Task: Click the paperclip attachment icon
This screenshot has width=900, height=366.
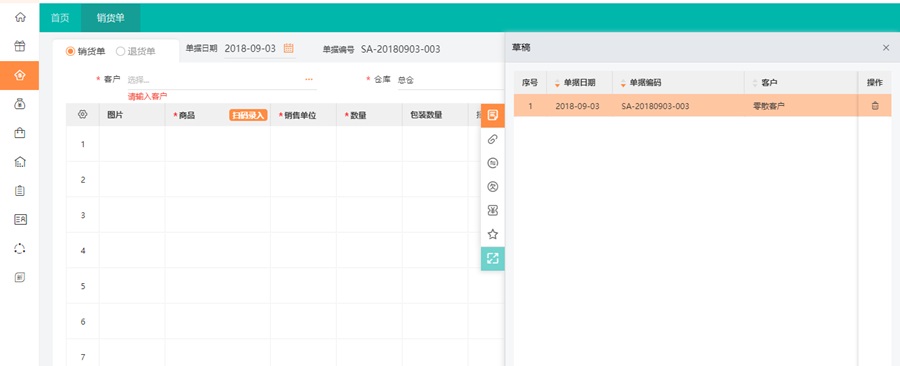Action: [492, 139]
